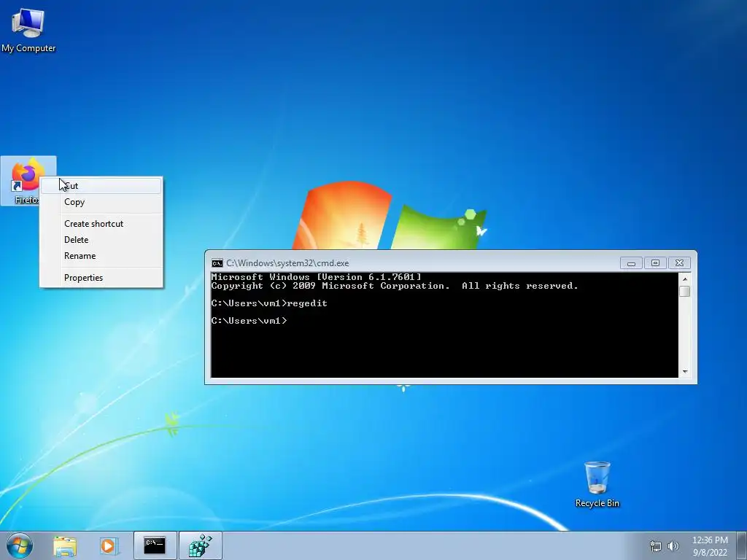This screenshot has height=560, width=747.
Task: Open Windows Explorer from the taskbar
Action: [x=65, y=545]
